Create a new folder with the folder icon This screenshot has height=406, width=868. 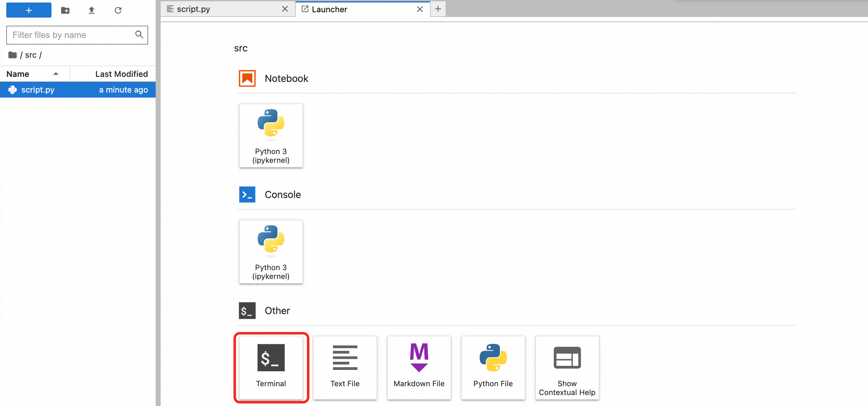(65, 10)
